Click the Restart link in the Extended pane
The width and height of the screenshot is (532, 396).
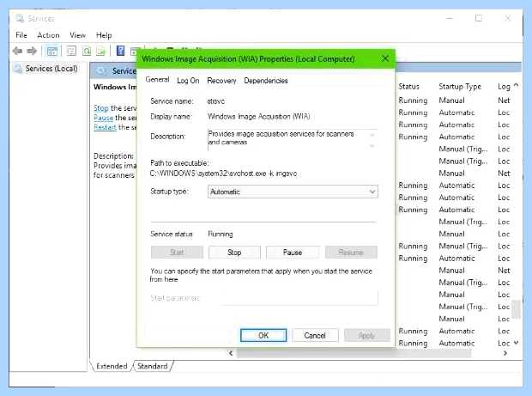[105, 127]
